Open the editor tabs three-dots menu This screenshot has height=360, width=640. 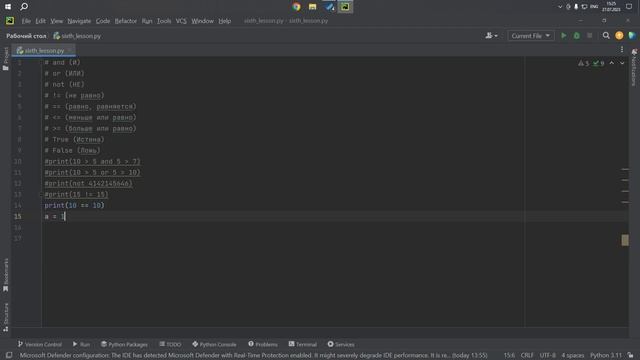pyautogui.click(x=622, y=49)
